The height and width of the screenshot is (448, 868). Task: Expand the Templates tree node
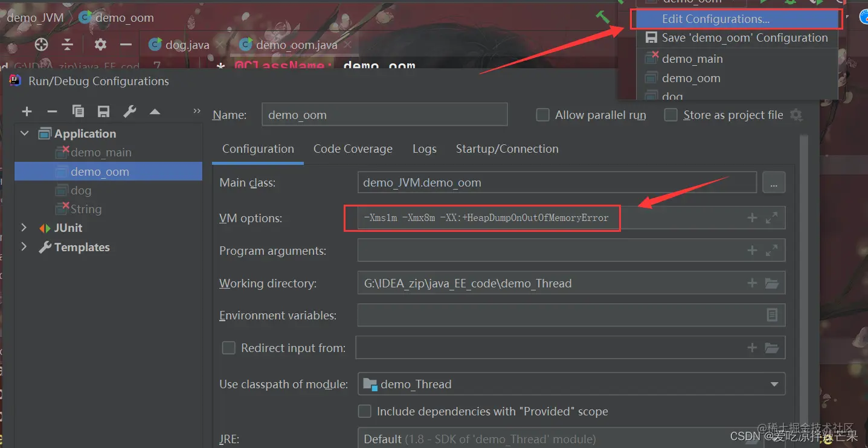click(25, 247)
